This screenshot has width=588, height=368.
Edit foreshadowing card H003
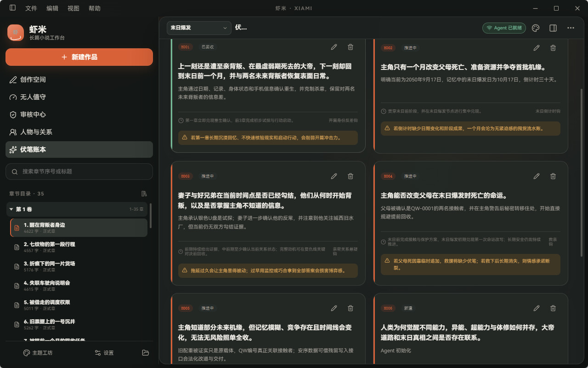click(334, 176)
